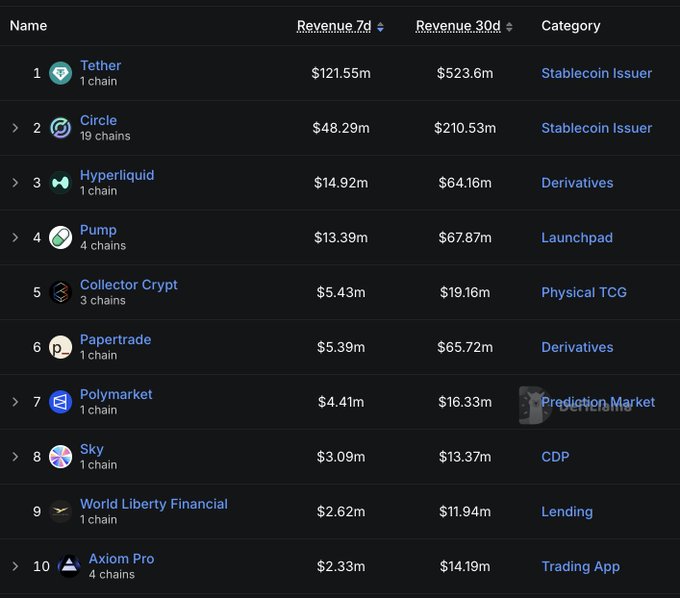The image size is (680, 598).
Task: Click the Sky logo icon
Action: click(60, 457)
